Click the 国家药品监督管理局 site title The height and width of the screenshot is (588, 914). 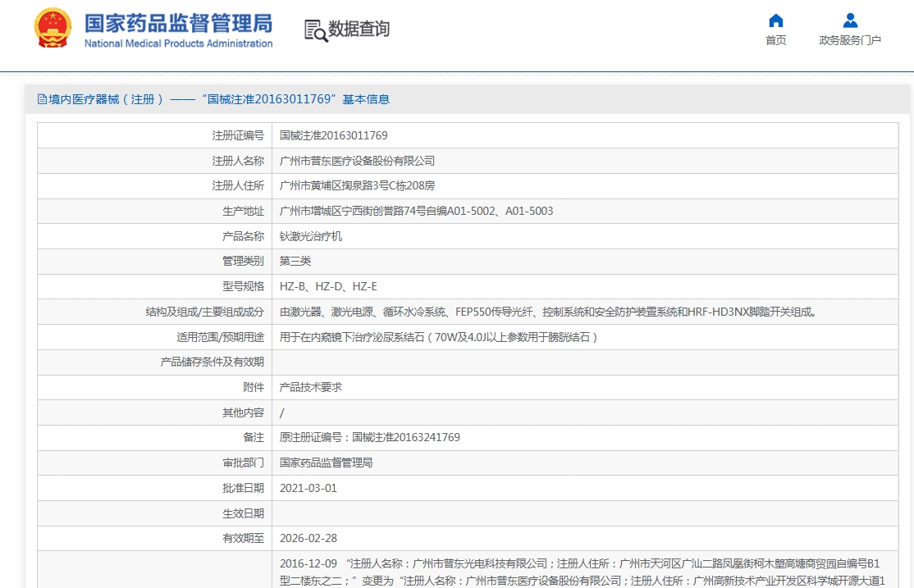tap(178, 23)
